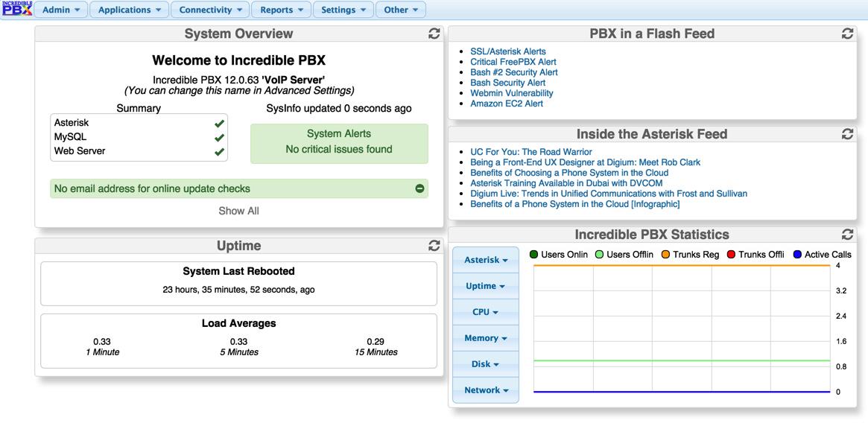Click the Incredible PBX logo
Viewport: 868px width, 423px height.
pos(17,9)
